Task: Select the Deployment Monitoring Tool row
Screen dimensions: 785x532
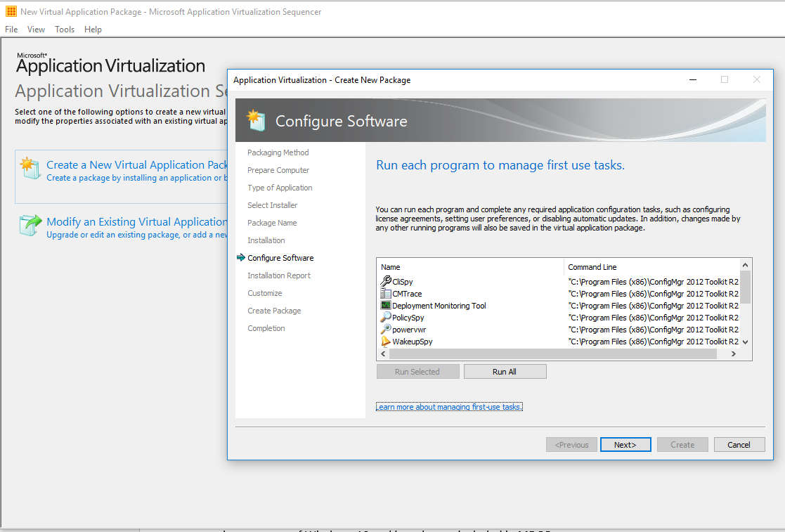Action: coord(559,305)
